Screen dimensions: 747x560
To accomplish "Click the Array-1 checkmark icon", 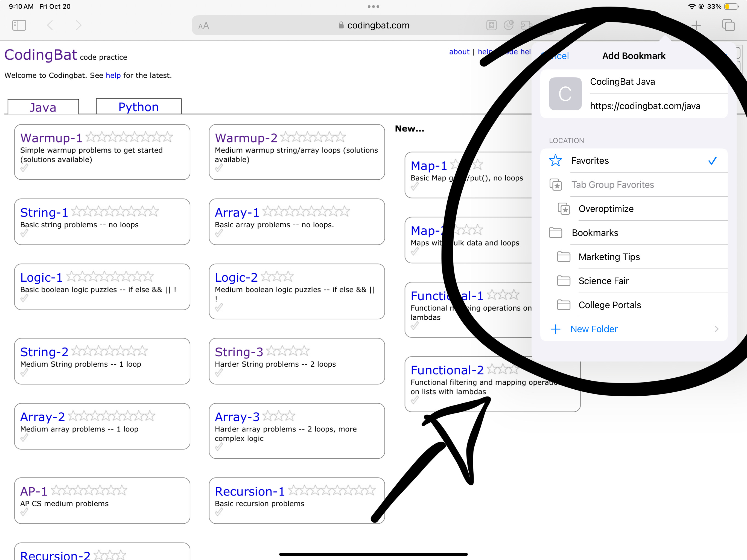I will (x=219, y=233).
